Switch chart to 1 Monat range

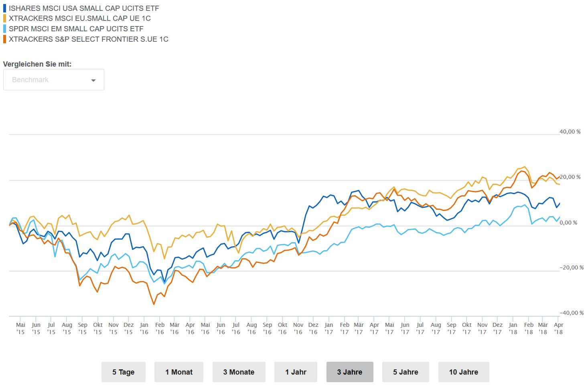point(179,372)
